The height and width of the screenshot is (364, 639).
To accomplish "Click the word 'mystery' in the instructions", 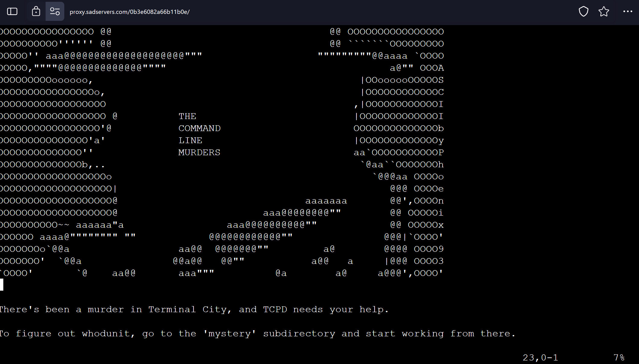I will [230, 333].
